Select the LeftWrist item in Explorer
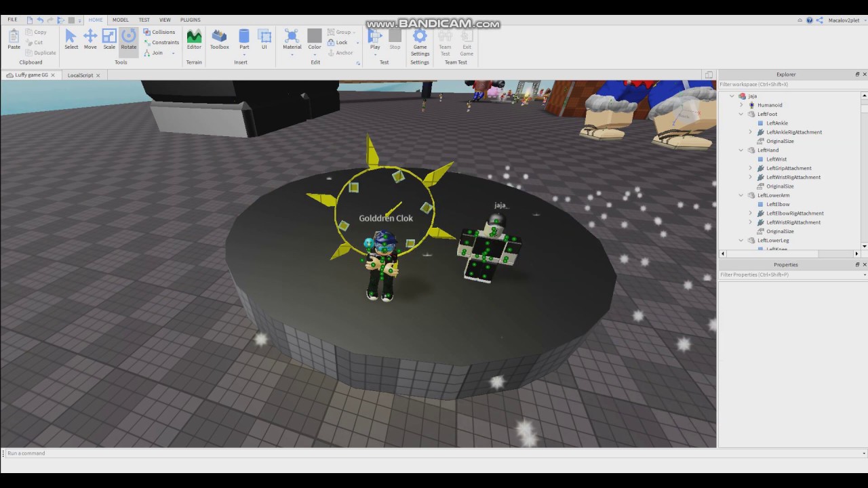 (x=776, y=159)
